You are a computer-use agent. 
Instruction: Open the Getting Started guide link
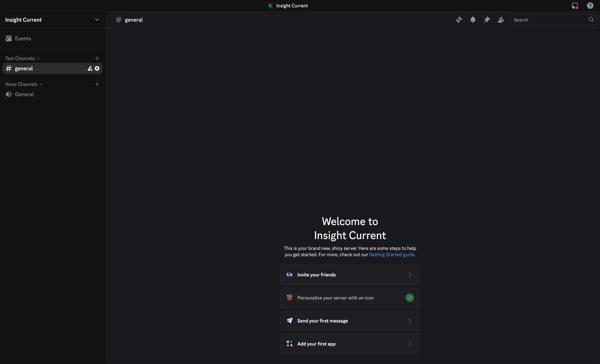(x=392, y=254)
